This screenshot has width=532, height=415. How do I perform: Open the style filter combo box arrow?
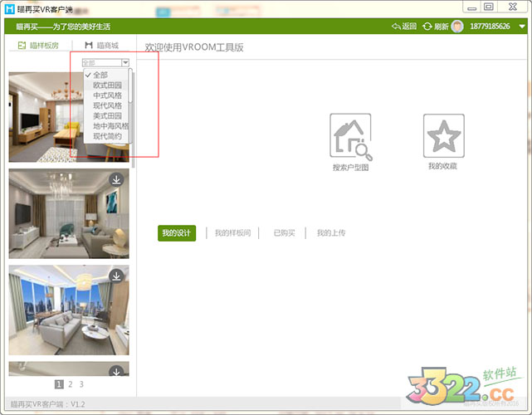tap(125, 63)
